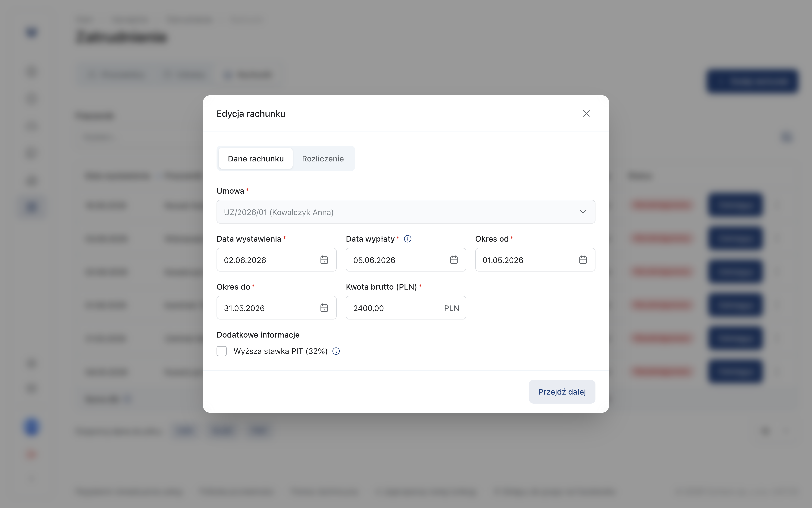Switch to the Rozliczenie tab
Image resolution: width=812 pixels, height=508 pixels.
click(x=323, y=159)
